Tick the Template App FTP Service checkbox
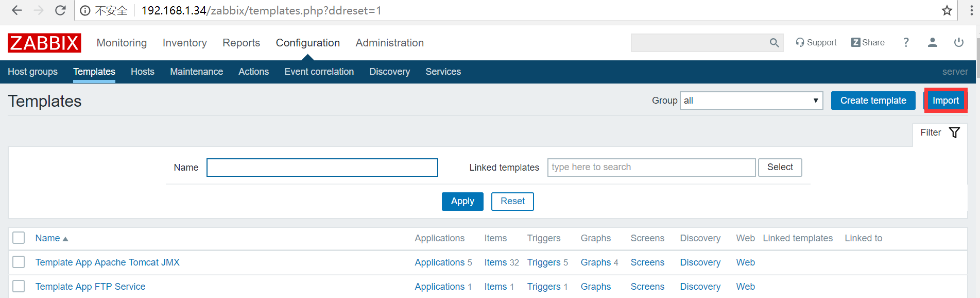This screenshot has width=980, height=298. pyautogui.click(x=19, y=286)
